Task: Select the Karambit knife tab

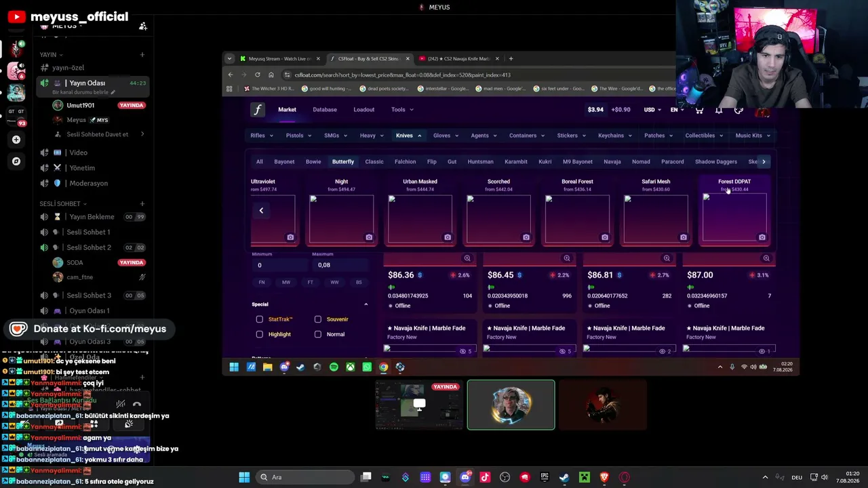Action: click(516, 162)
